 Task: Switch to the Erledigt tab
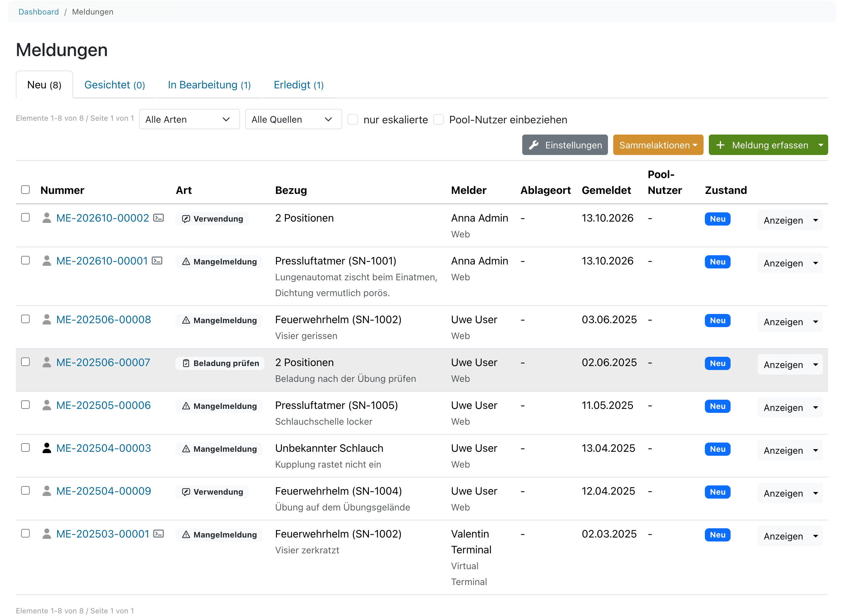coord(299,85)
